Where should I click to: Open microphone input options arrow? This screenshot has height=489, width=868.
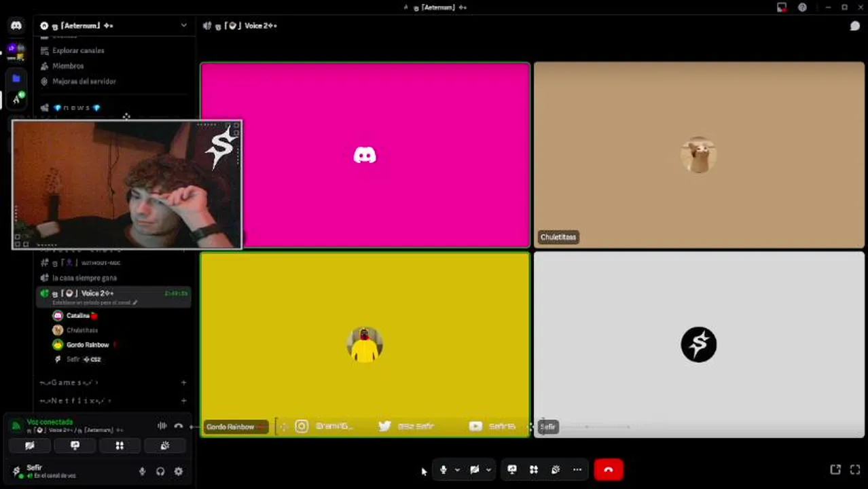coord(457,469)
